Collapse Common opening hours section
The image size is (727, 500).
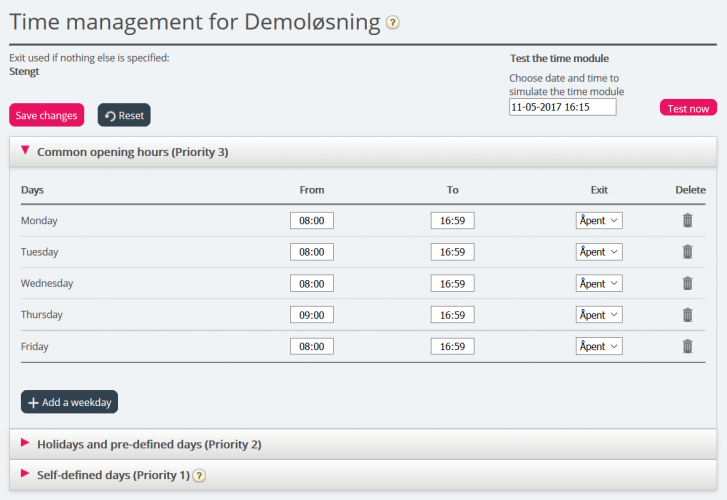click(x=25, y=151)
